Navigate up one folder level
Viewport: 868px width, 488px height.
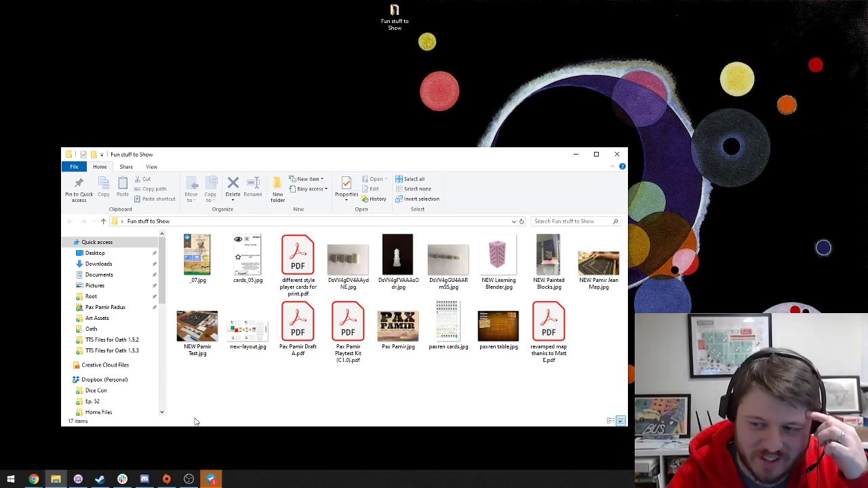[103, 222]
